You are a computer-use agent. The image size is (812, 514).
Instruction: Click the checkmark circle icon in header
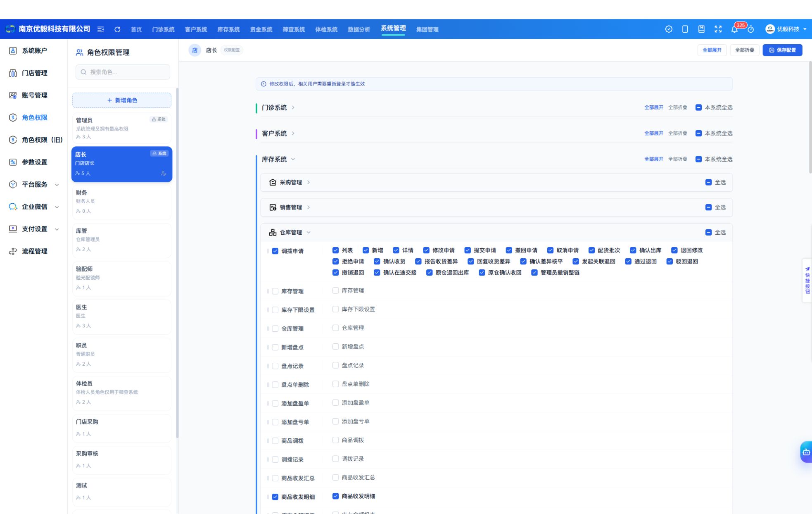click(x=669, y=29)
